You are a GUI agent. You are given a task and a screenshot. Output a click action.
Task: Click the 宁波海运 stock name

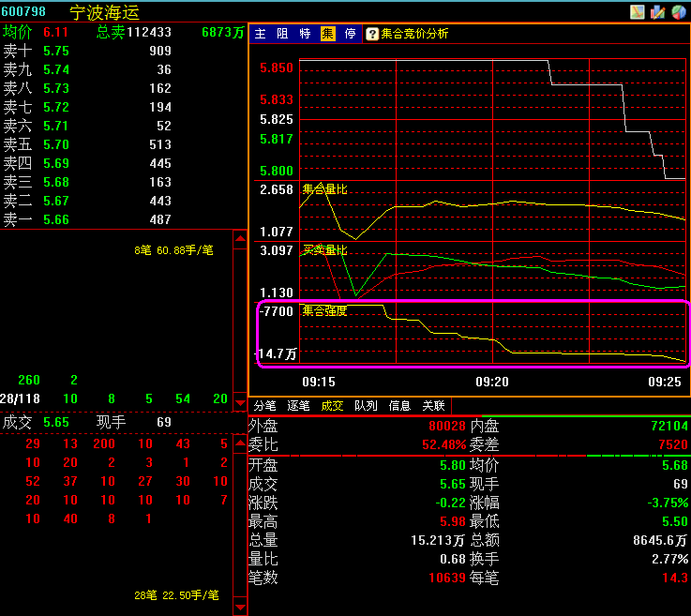103,12
